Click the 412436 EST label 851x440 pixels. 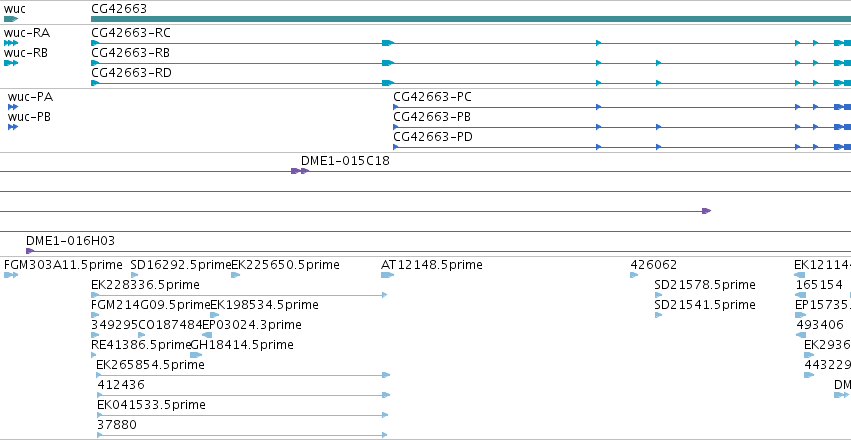[121, 385]
